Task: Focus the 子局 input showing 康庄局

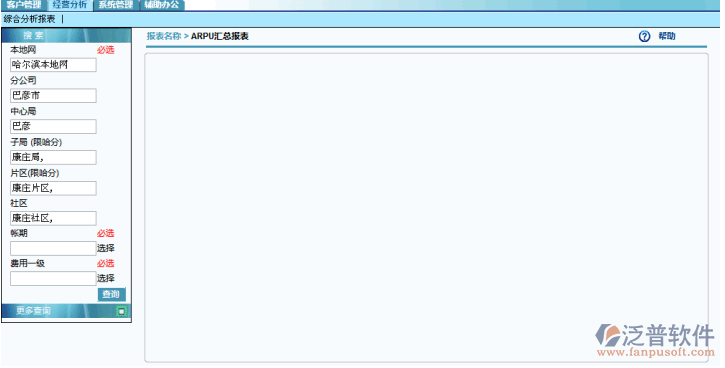Action: pyautogui.click(x=53, y=157)
